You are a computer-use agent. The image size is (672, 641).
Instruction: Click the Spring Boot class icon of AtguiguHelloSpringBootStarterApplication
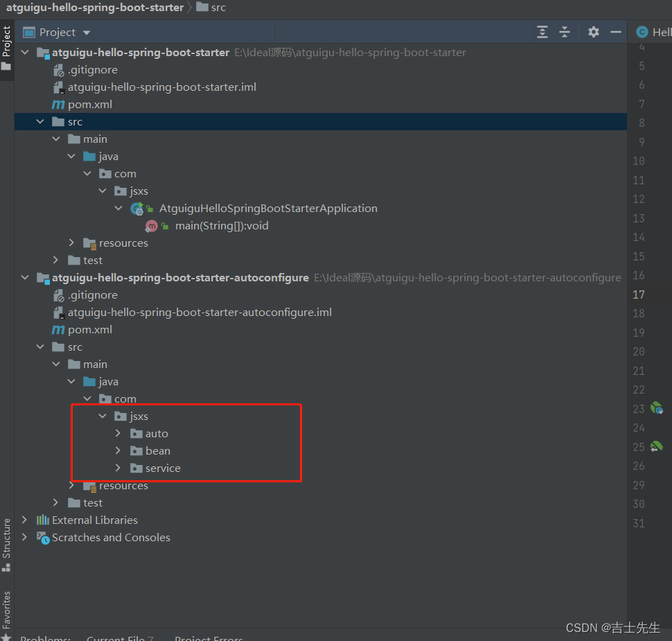pyautogui.click(x=136, y=209)
